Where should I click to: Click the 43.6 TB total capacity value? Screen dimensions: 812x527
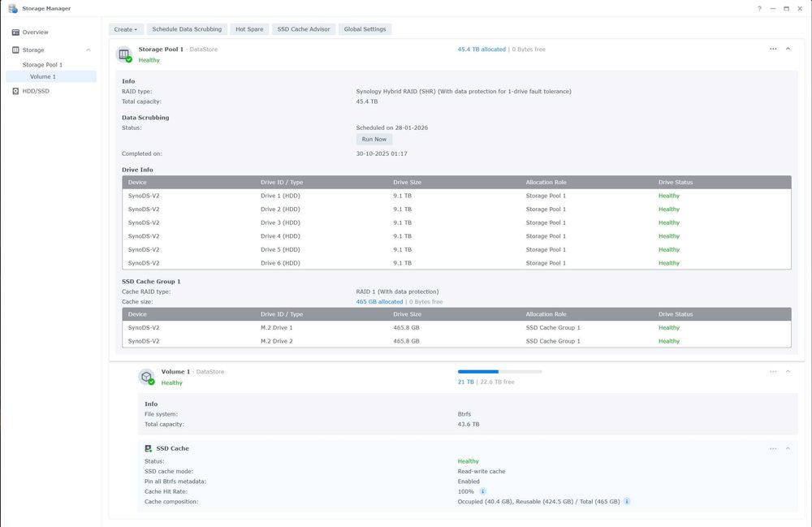pyautogui.click(x=469, y=425)
